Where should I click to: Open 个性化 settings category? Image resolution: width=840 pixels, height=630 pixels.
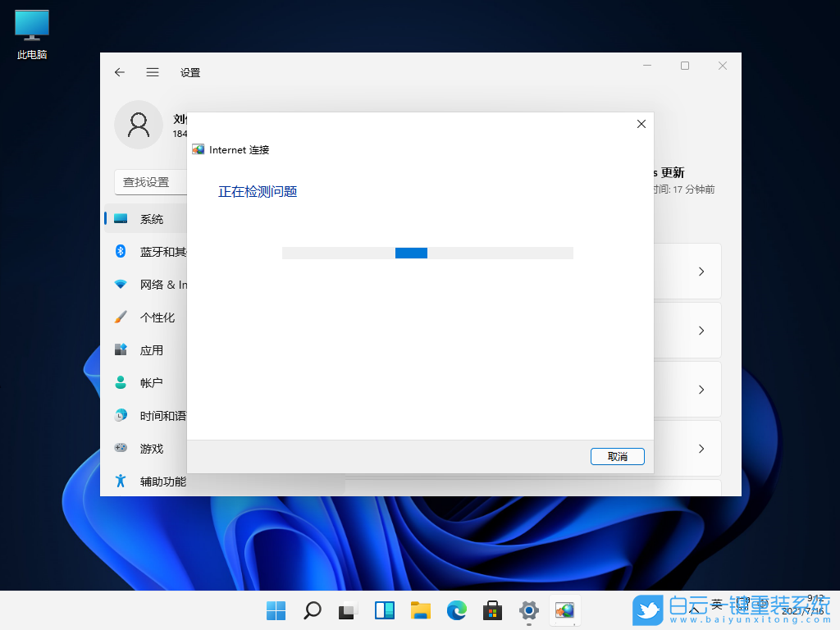click(x=156, y=317)
